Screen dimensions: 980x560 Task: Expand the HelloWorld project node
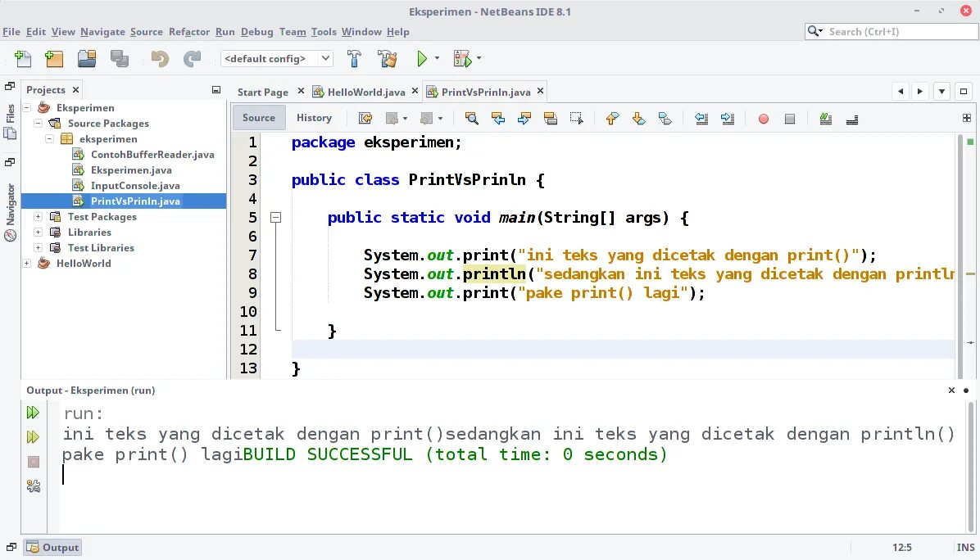27,264
